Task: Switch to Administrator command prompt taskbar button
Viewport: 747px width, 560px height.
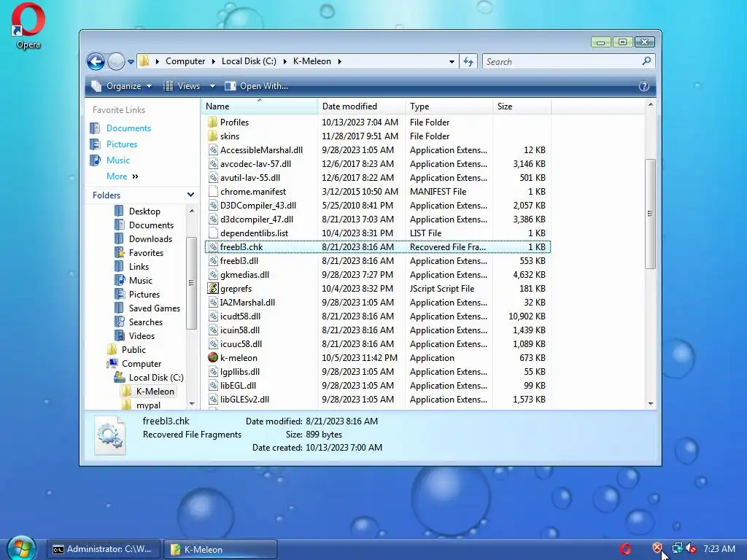Action: [103, 549]
